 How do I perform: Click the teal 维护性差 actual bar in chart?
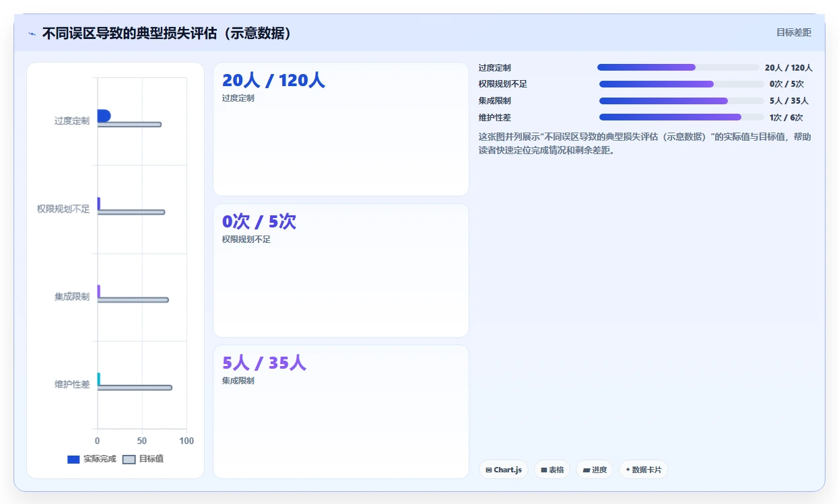point(99,379)
